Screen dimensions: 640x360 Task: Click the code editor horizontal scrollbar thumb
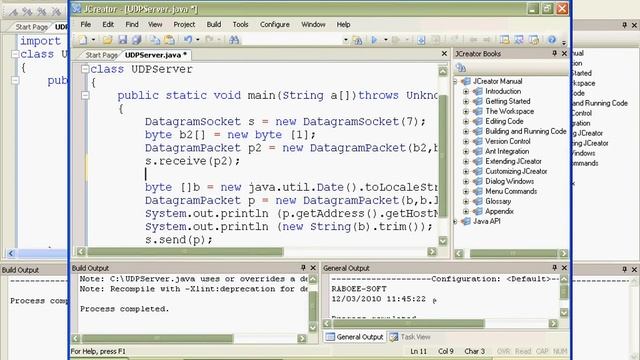185,252
